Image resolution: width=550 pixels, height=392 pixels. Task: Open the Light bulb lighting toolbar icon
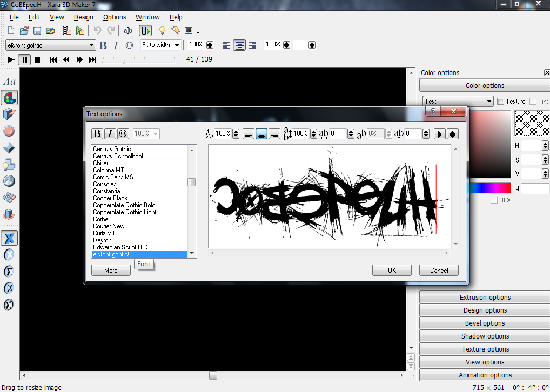pos(162,31)
